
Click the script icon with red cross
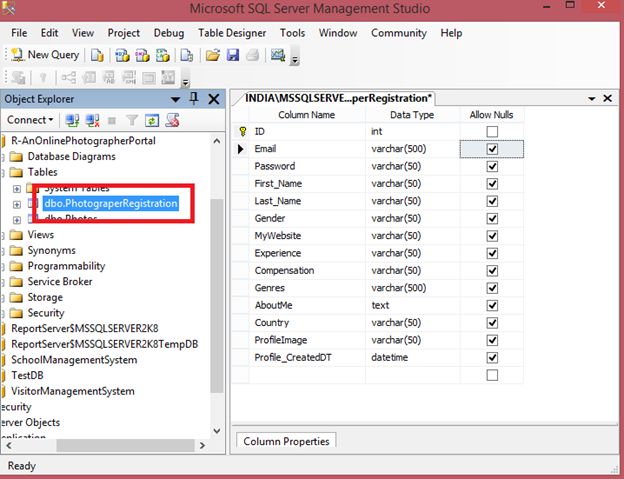tap(172, 120)
